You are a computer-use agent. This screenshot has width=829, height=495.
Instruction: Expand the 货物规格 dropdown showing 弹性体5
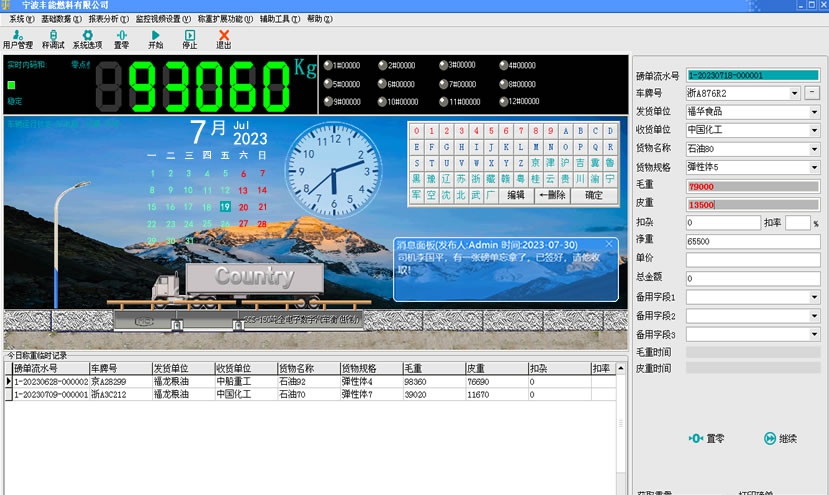[814, 167]
